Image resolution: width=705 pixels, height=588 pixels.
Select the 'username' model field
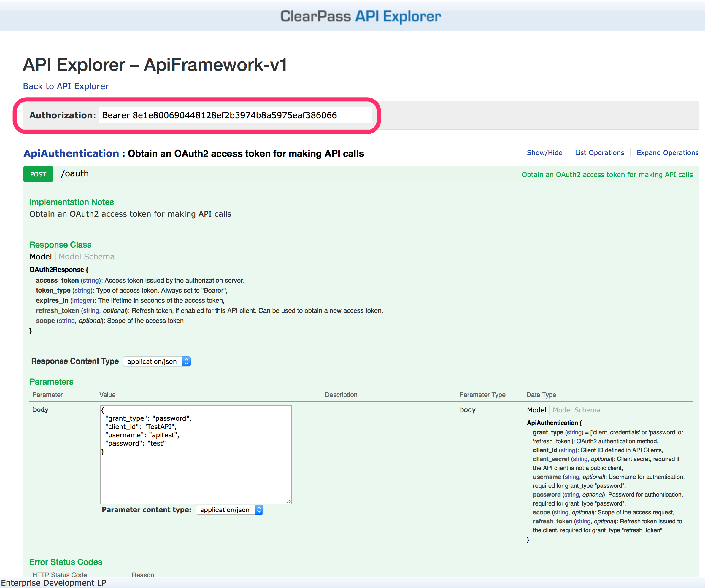coord(547,477)
